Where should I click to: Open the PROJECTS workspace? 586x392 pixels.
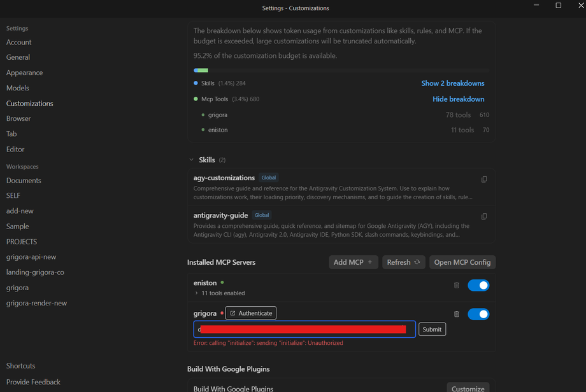[x=21, y=242]
